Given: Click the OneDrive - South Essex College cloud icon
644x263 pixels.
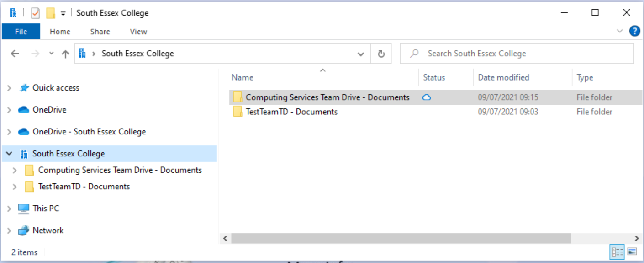Looking at the screenshot, I should (x=24, y=132).
